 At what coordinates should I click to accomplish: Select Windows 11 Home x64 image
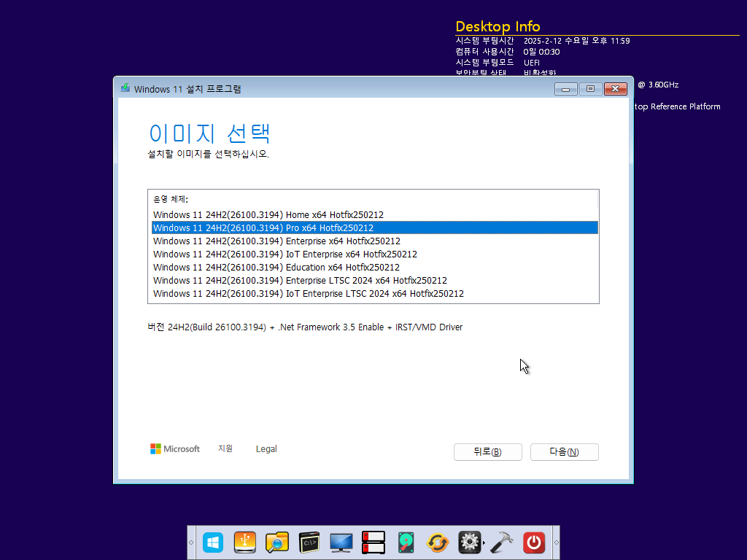(375, 215)
